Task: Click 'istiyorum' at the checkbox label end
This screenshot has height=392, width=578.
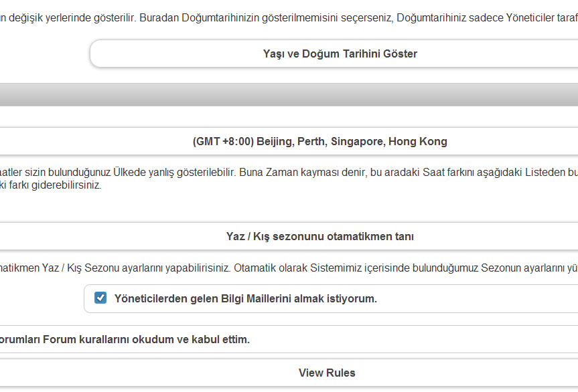Action: pyautogui.click(x=354, y=298)
